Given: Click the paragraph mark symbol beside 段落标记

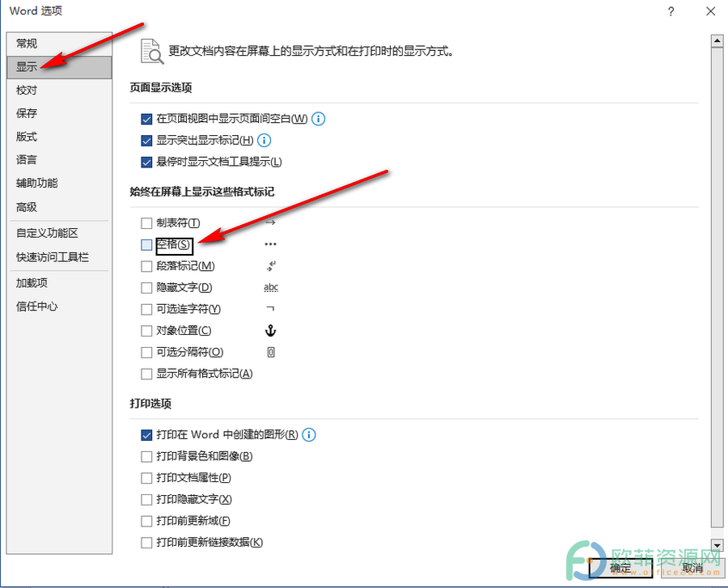Looking at the screenshot, I should [271, 266].
